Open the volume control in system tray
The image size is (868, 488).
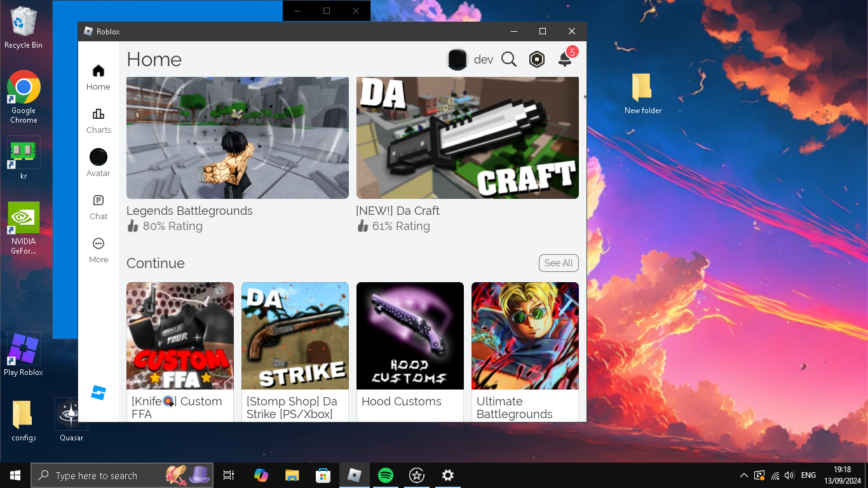[x=789, y=475]
